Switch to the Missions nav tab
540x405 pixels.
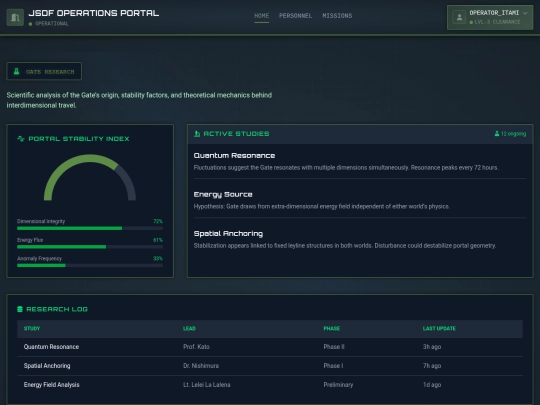click(337, 16)
